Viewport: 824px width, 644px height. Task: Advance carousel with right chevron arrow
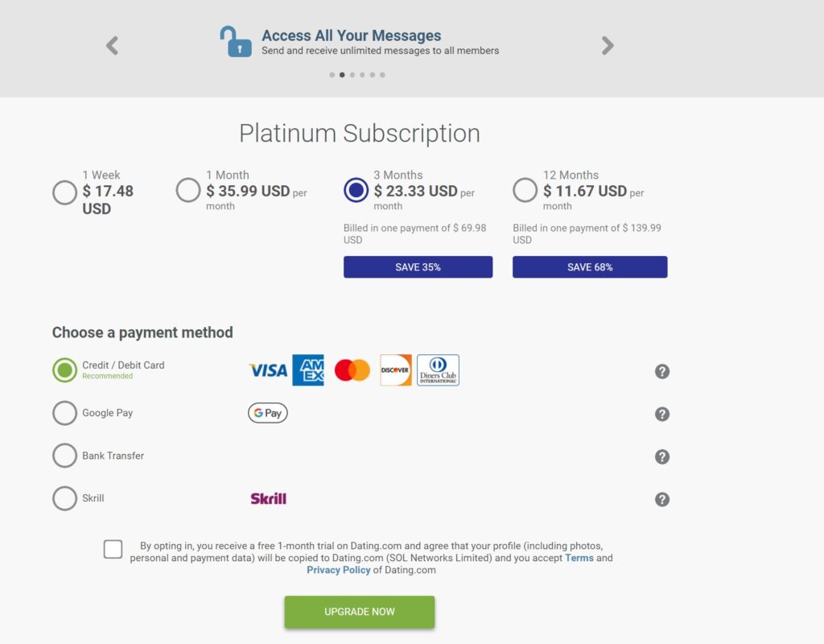(608, 46)
